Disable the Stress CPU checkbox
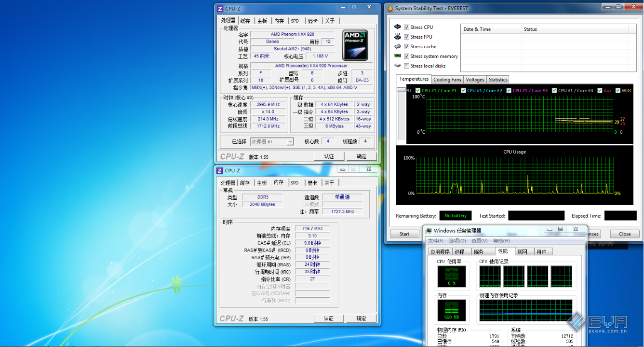Viewport: 644px width, 347px height. tap(407, 27)
